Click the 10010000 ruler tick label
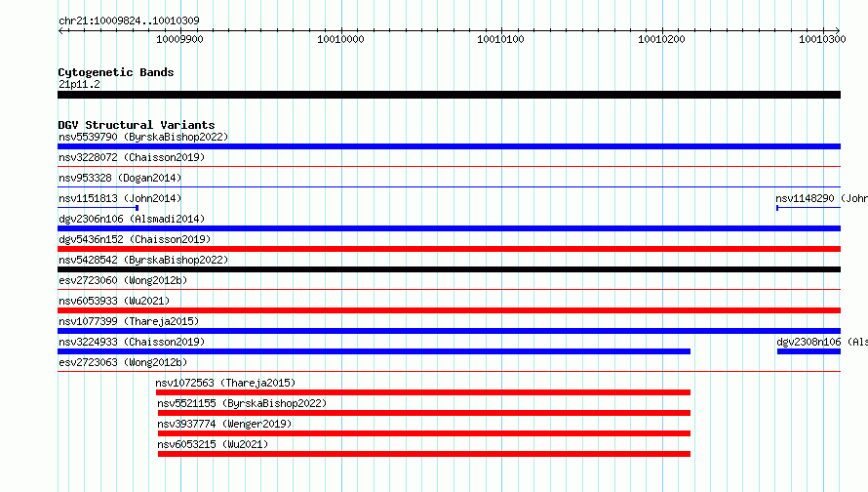The height and width of the screenshot is (492, 868). pyautogui.click(x=340, y=39)
